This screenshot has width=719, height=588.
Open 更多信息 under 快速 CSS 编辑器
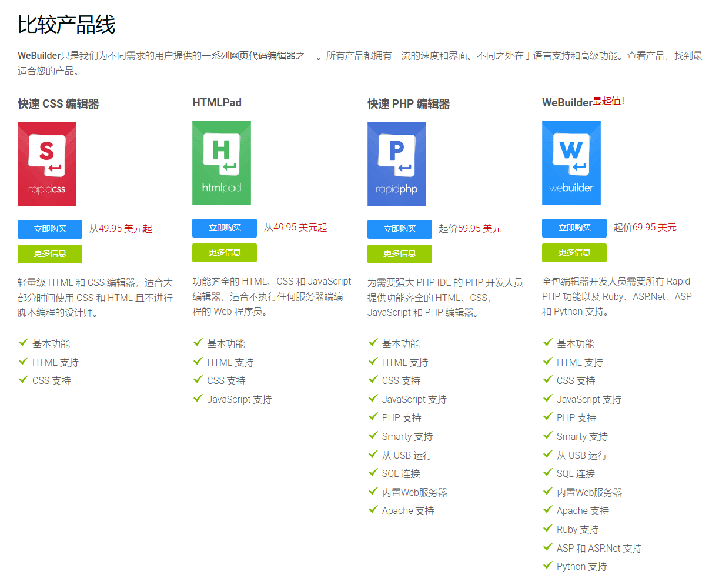[50, 254]
